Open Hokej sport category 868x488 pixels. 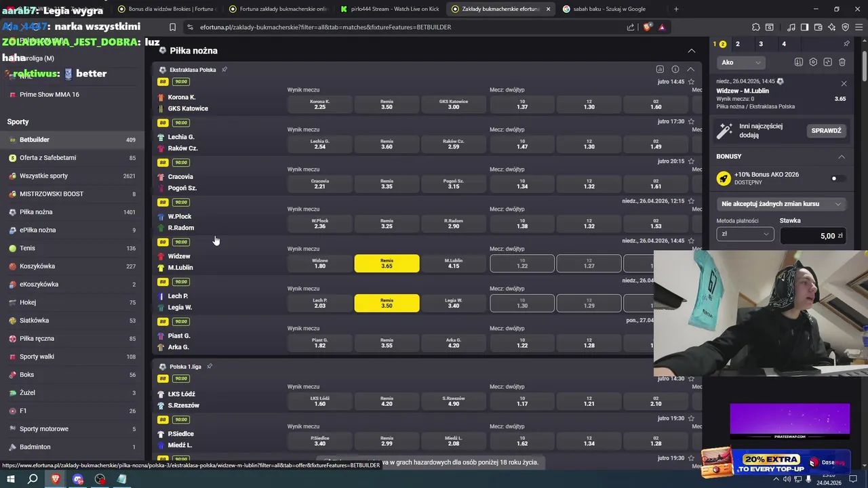coord(72,302)
